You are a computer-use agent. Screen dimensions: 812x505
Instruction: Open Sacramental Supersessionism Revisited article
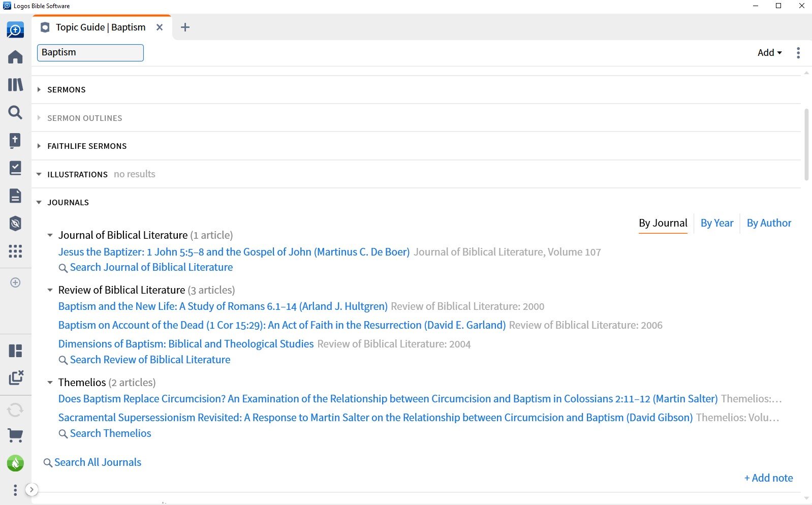coord(375,418)
